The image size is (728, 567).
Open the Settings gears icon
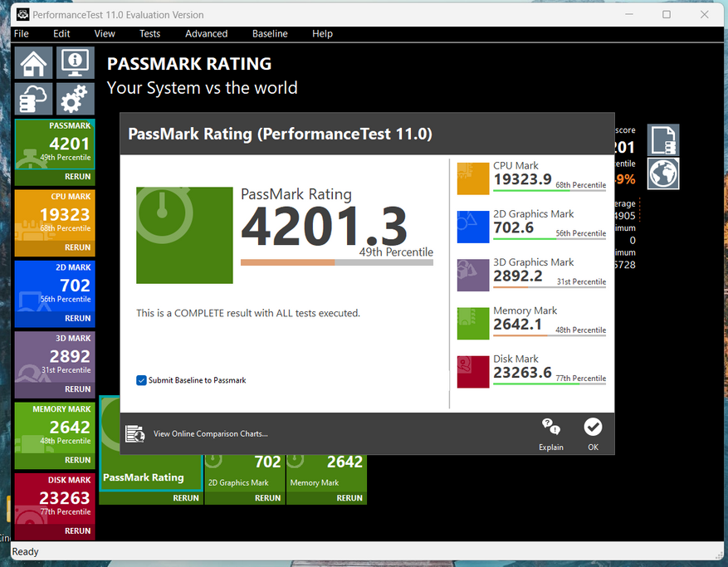pos(76,99)
